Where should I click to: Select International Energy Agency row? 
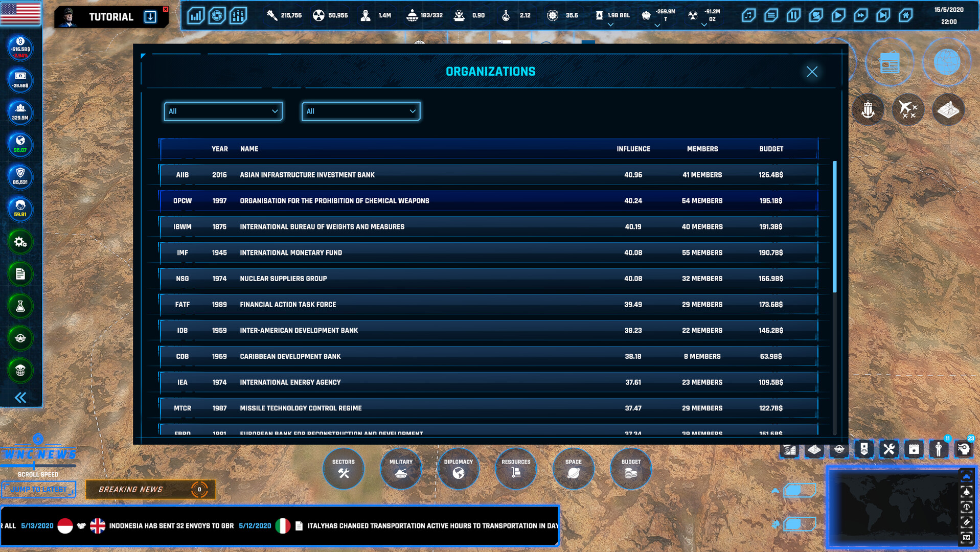point(489,382)
